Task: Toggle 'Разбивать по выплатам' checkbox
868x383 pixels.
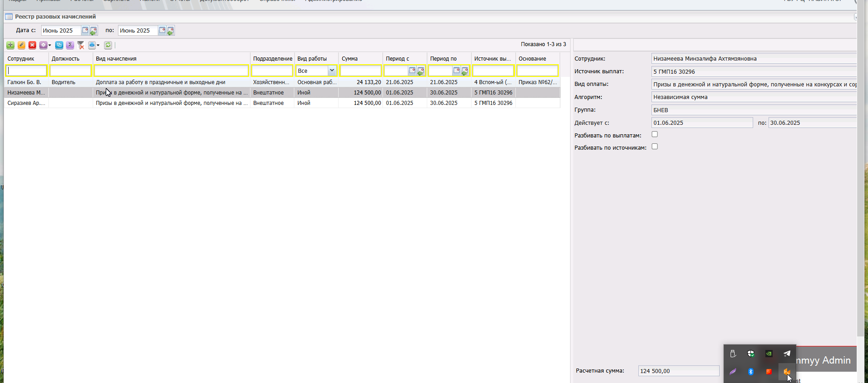Action: coord(655,134)
